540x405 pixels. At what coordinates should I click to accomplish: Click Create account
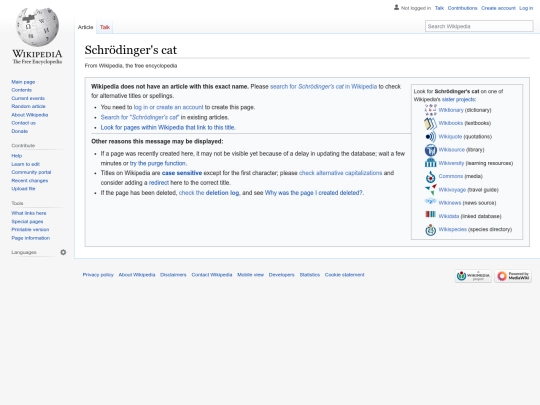[498, 8]
